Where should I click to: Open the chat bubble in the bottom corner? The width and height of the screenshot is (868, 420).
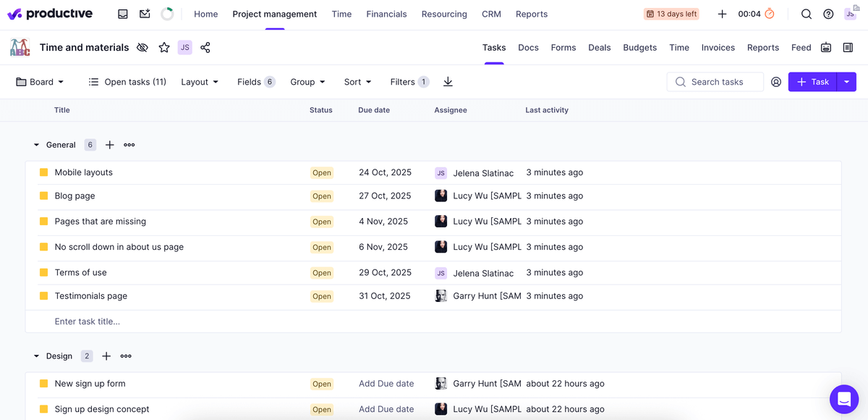click(x=844, y=399)
